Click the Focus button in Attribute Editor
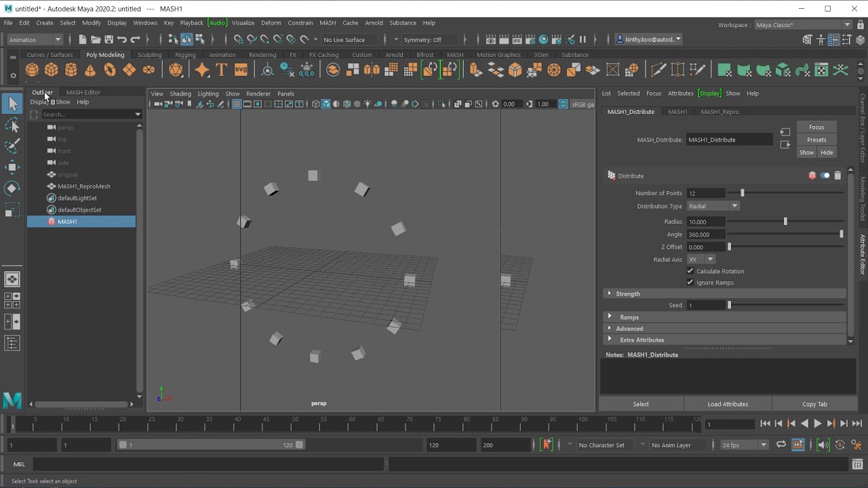 tap(816, 127)
